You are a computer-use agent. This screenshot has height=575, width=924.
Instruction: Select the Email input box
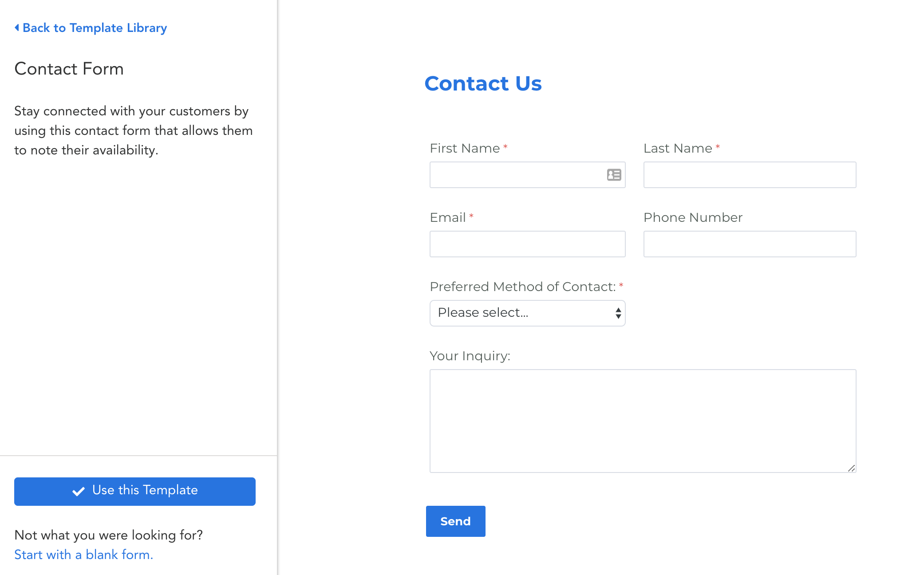click(x=527, y=244)
